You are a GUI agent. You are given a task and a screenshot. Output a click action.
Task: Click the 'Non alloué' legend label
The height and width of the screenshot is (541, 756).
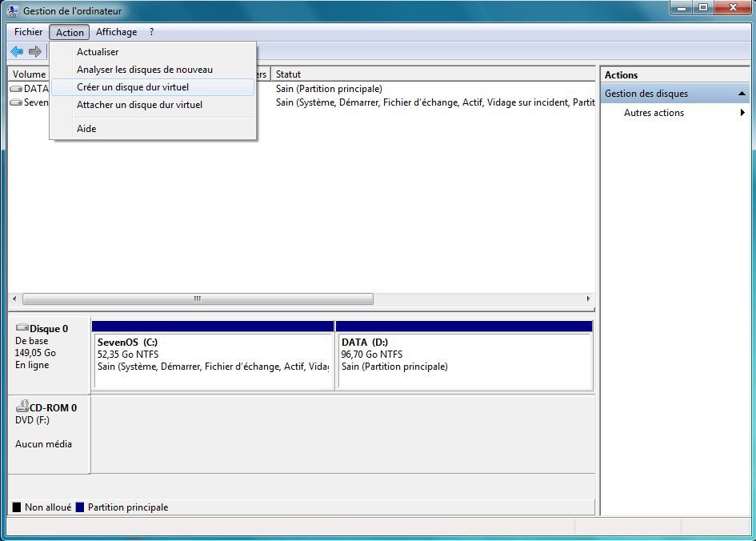point(48,507)
